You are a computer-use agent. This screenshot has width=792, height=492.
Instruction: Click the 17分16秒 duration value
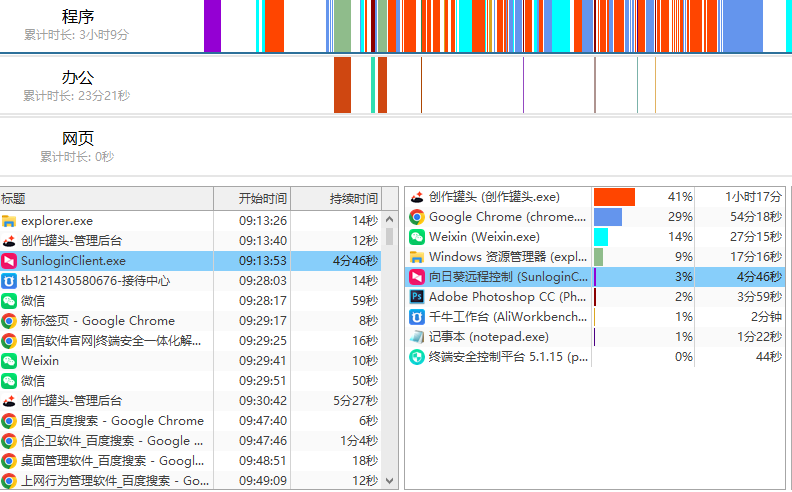tap(756, 257)
